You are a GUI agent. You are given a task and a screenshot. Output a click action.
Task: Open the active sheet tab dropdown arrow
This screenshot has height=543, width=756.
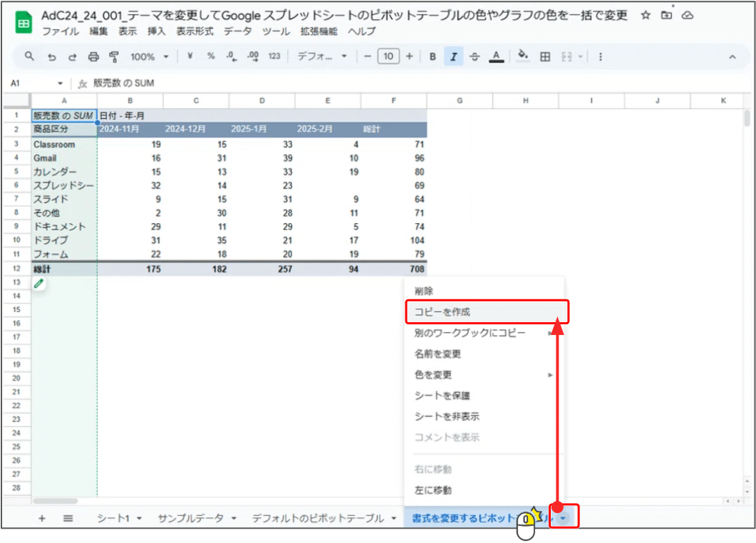click(563, 519)
